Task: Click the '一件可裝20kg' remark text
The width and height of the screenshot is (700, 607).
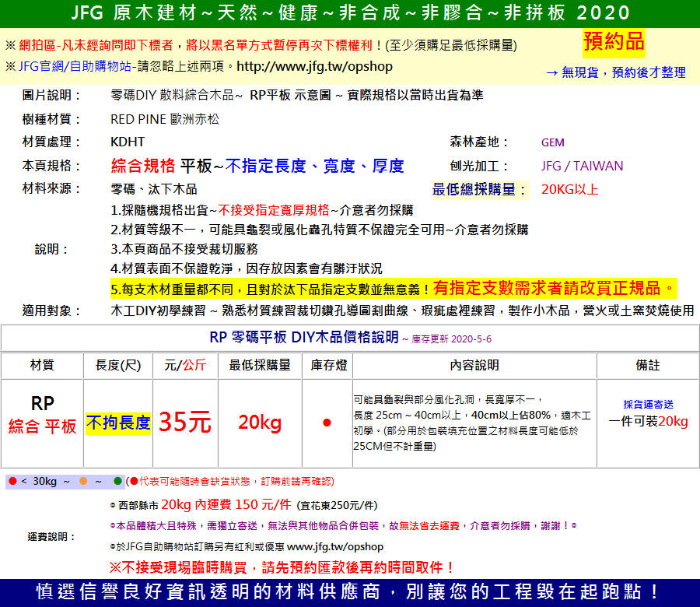Action: point(648,421)
